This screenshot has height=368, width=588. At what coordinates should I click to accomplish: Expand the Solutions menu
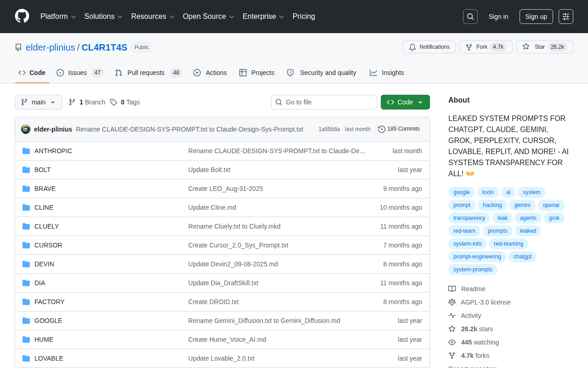click(x=103, y=17)
